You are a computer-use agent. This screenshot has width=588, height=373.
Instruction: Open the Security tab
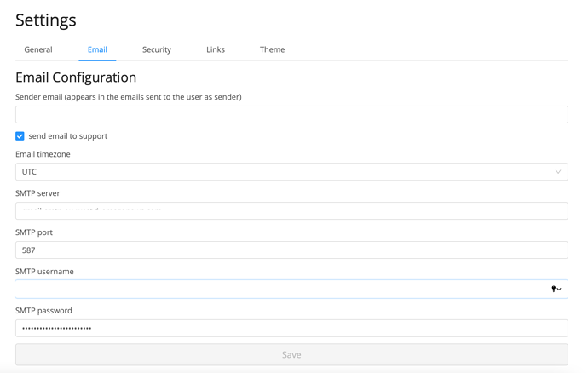coord(157,49)
